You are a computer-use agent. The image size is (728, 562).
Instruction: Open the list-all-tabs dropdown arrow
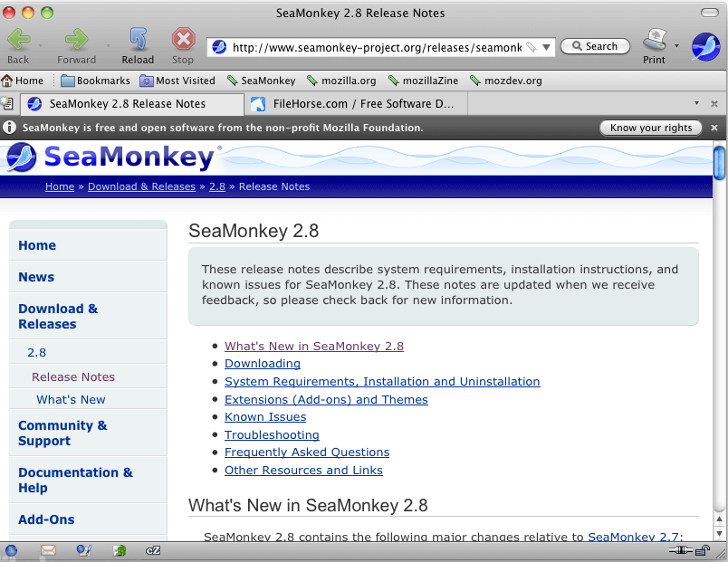point(696,103)
